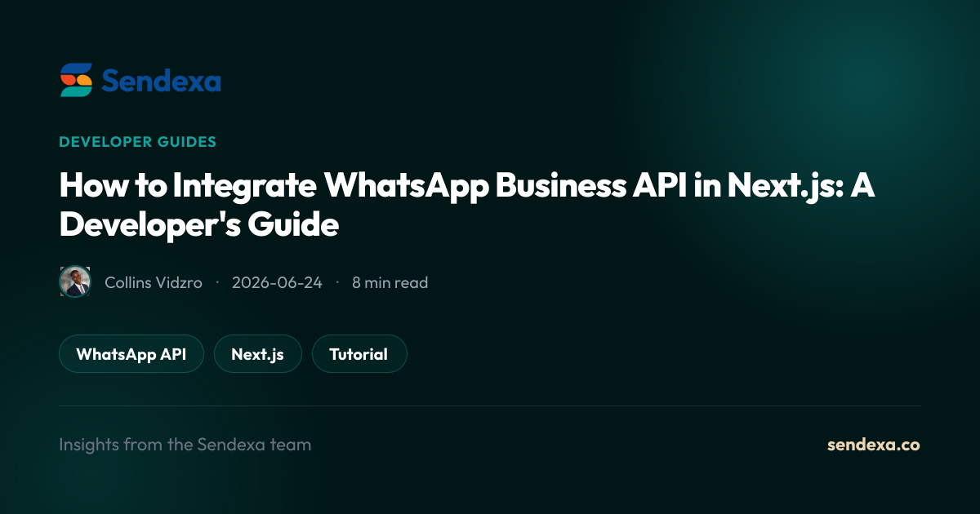Open the WhatsApp Business API guide headline

click(467, 206)
